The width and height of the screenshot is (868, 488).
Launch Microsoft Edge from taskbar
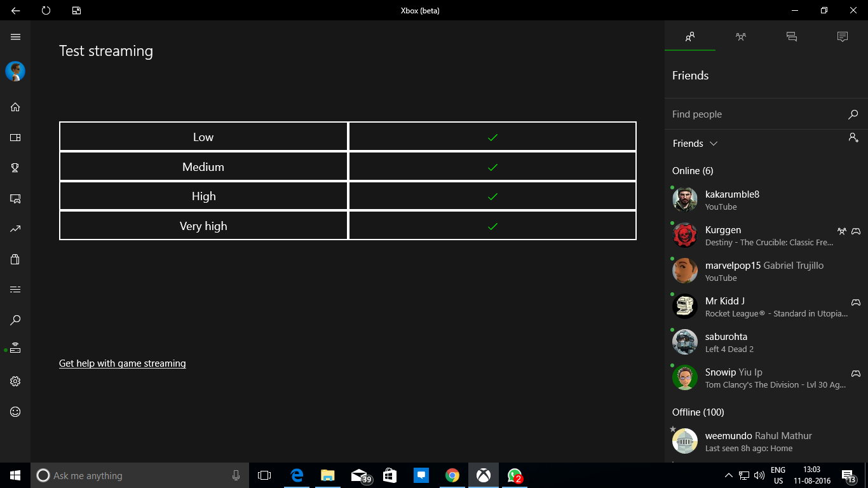(x=297, y=475)
